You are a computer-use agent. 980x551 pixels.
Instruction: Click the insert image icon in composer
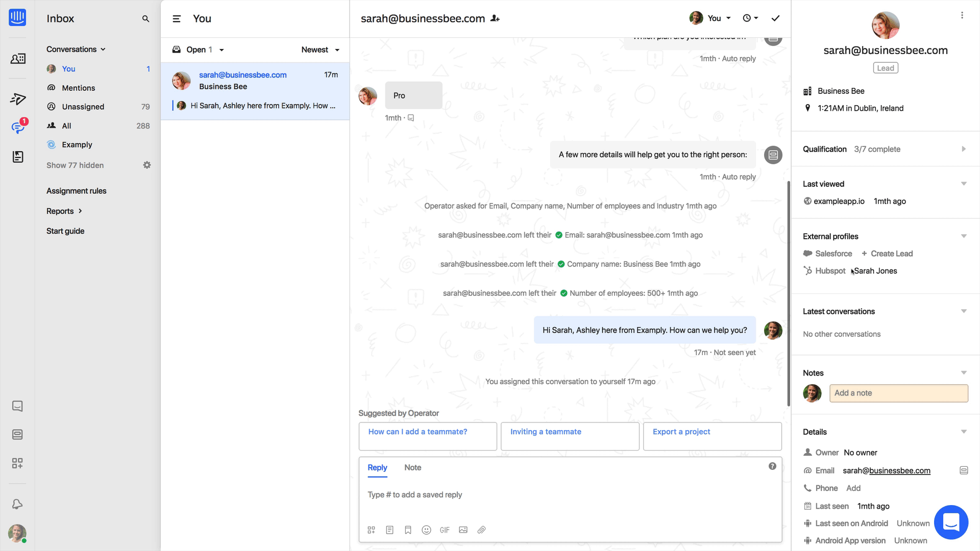coord(463,530)
